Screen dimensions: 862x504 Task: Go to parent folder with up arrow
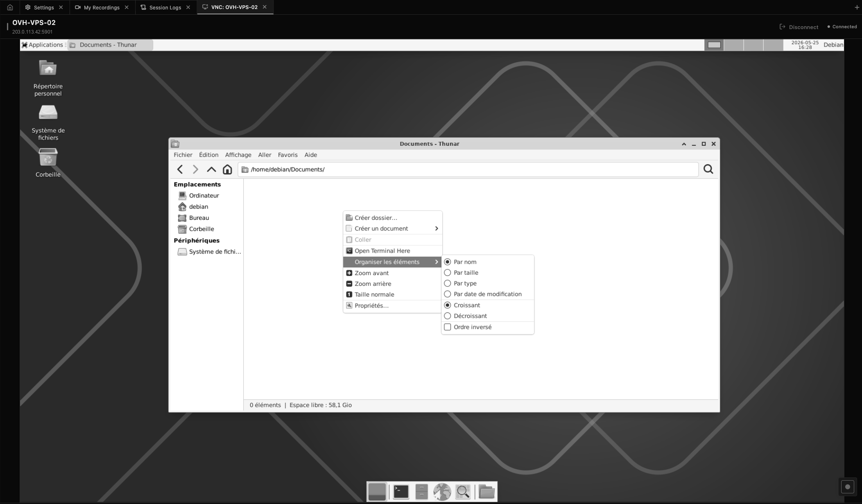[211, 170]
